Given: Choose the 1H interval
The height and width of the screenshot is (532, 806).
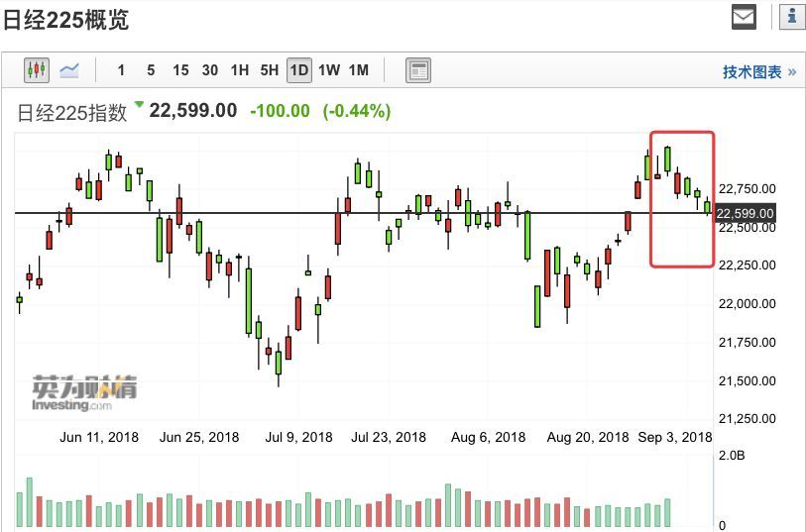Looking at the screenshot, I should [x=240, y=70].
